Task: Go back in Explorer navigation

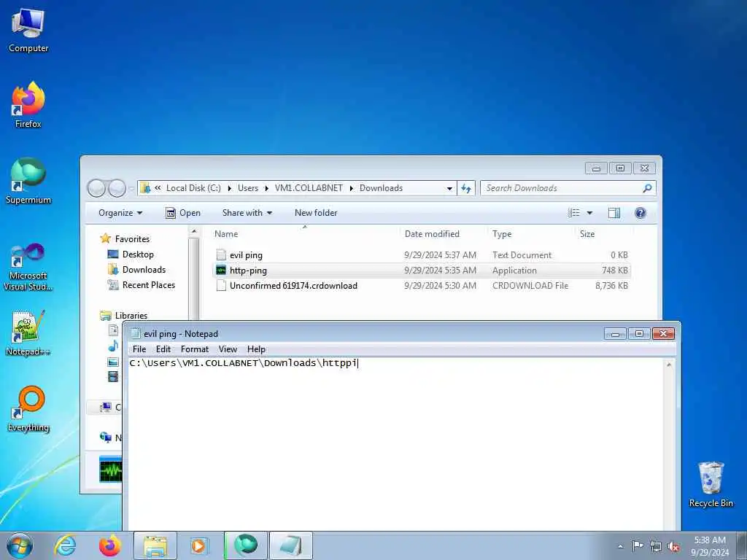Action: (x=96, y=188)
